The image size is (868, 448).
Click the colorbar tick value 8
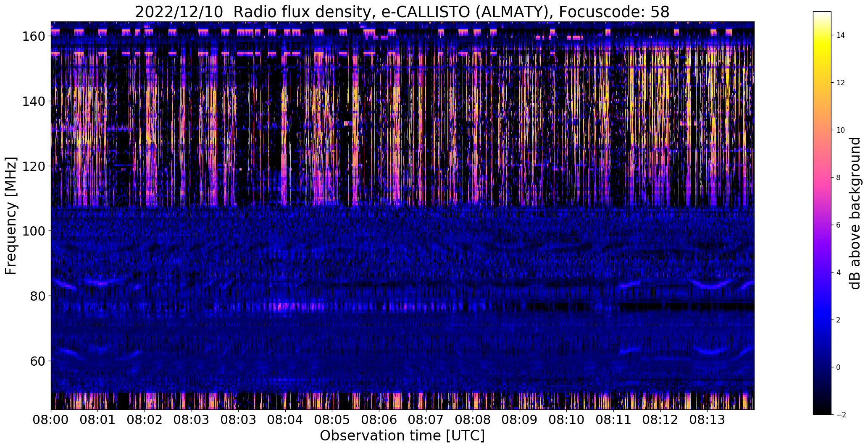click(x=839, y=178)
